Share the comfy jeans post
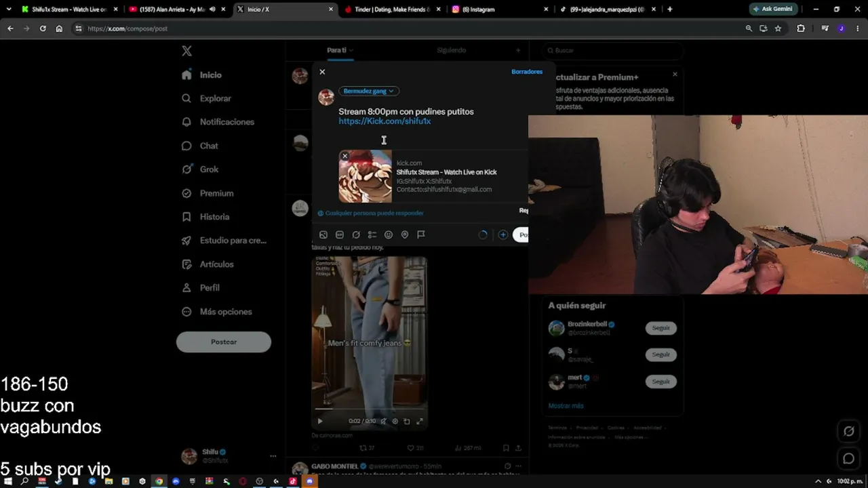The height and width of the screenshot is (488, 868). pos(519,448)
